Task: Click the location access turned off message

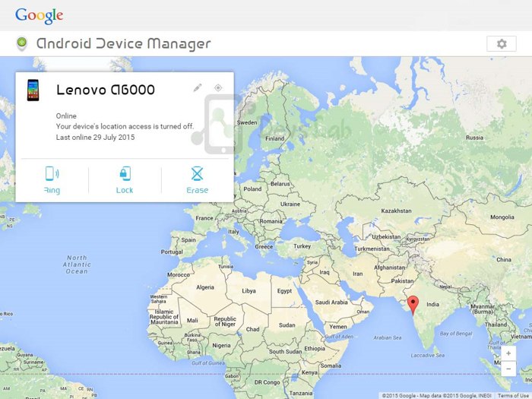Action: pyautogui.click(x=125, y=127)
